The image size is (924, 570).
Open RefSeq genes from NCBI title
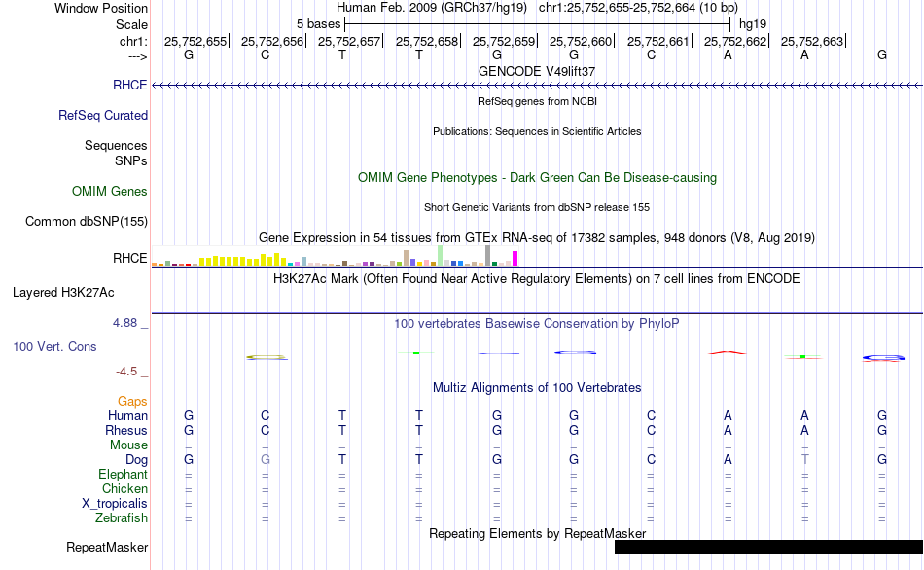point(537,101)
